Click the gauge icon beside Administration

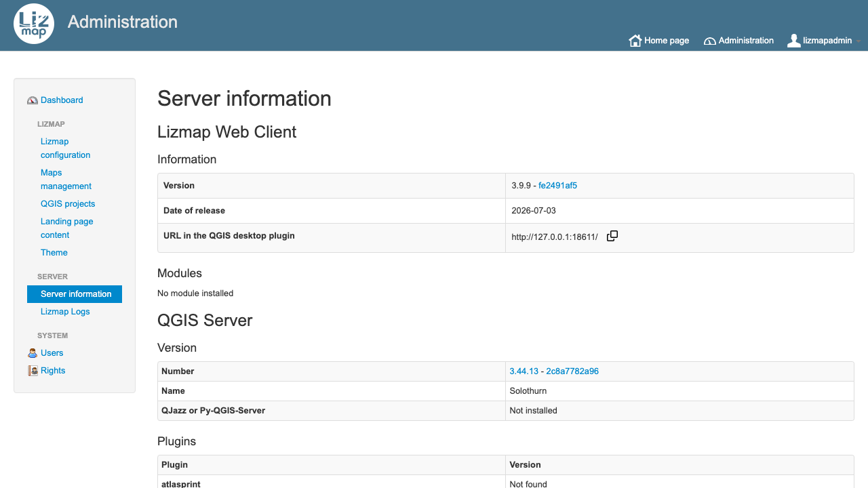tap(710, 41)
